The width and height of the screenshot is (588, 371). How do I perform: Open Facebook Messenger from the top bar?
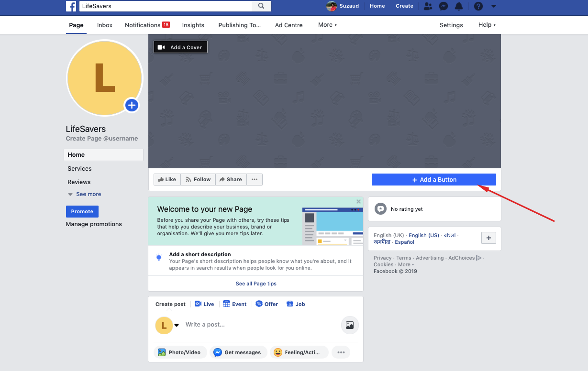click(x=443, y=6)
